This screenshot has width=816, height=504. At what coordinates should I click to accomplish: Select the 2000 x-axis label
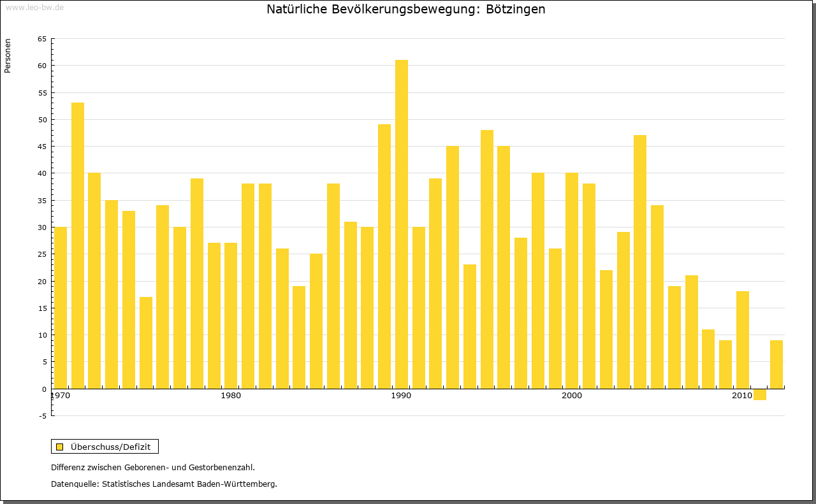tap(572, 396)
